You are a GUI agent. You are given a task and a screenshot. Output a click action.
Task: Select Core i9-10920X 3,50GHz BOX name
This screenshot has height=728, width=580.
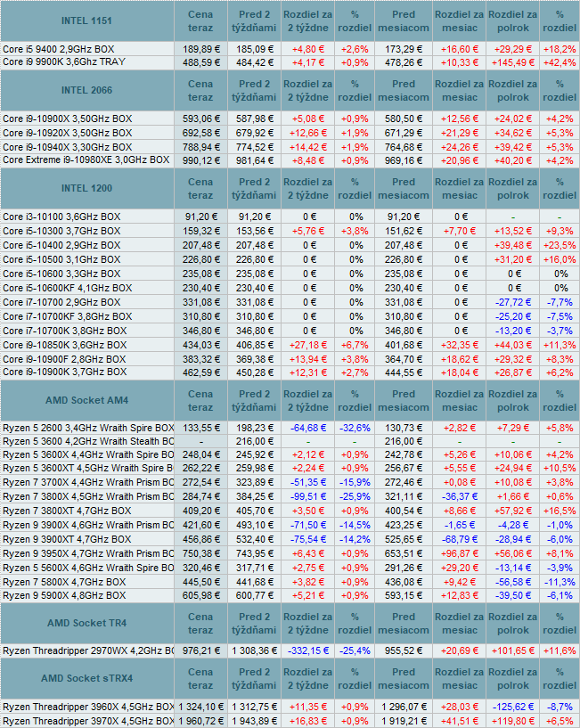[x=68, y=134]
